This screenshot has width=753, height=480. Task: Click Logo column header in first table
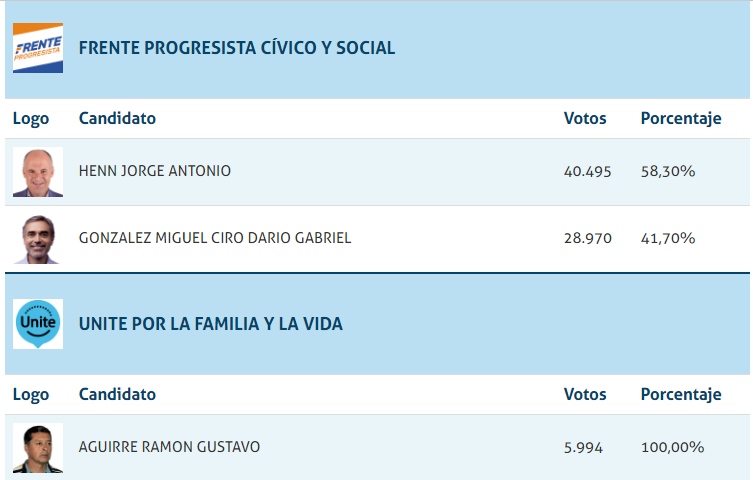[31, 118]
